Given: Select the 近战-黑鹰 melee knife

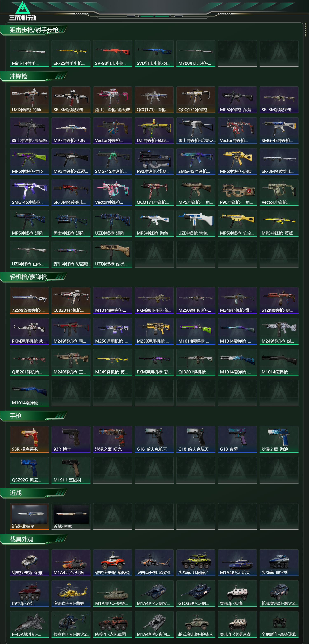Looking at the screenshot, I should click(71, 516).
